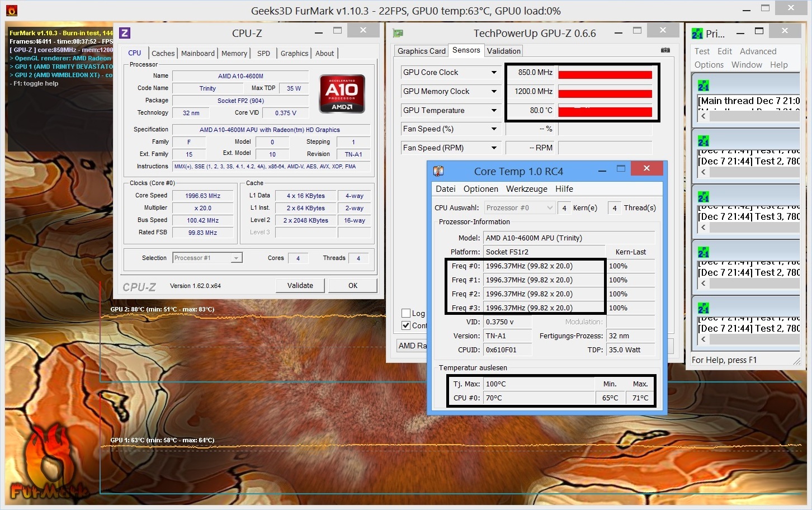Click left scroll arrow under Test 3 log

pos(704,228)
